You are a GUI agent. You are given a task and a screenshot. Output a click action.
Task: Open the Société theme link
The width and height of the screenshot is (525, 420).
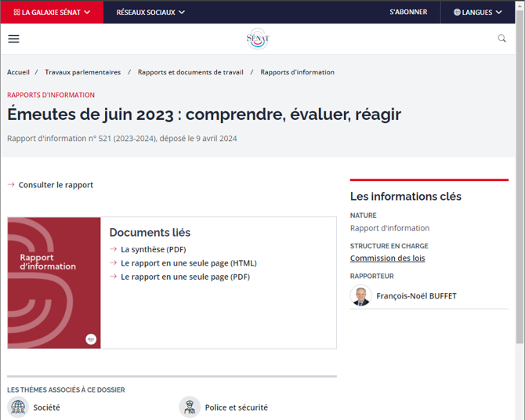tap(46, 407)
